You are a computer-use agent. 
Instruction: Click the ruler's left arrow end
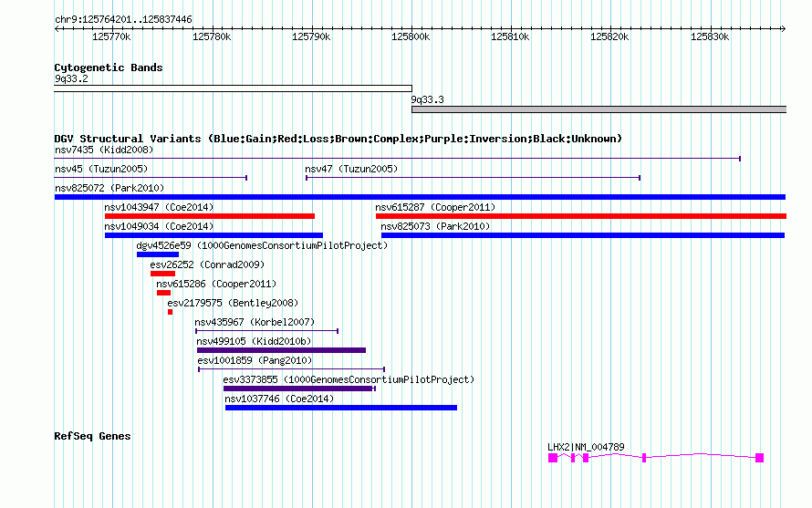coord(57,28)
